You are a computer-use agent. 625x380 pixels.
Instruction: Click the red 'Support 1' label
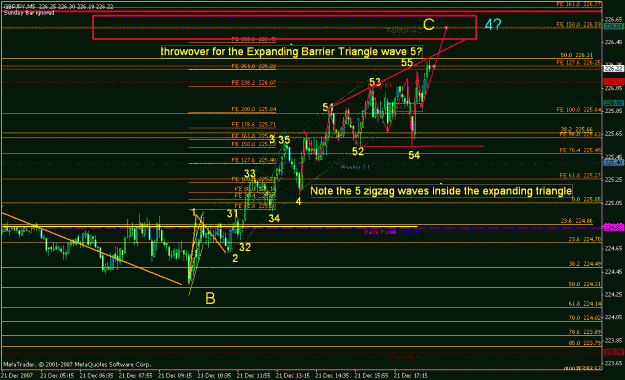(404, 356)
